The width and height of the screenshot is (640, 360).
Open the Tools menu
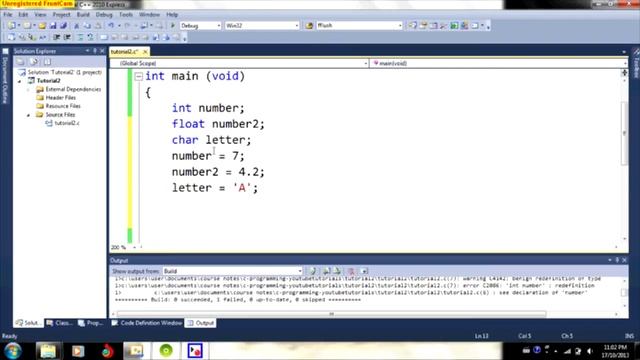(x=126, y=14)
